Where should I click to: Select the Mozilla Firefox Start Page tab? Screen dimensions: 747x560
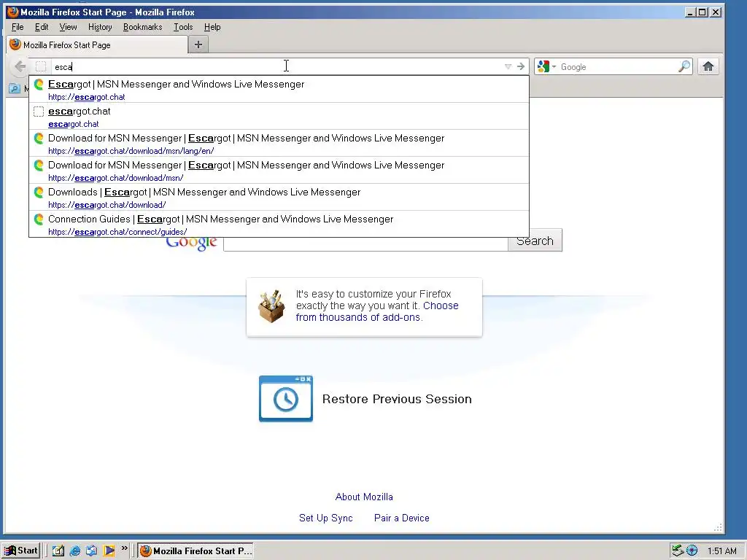(97, 44)
